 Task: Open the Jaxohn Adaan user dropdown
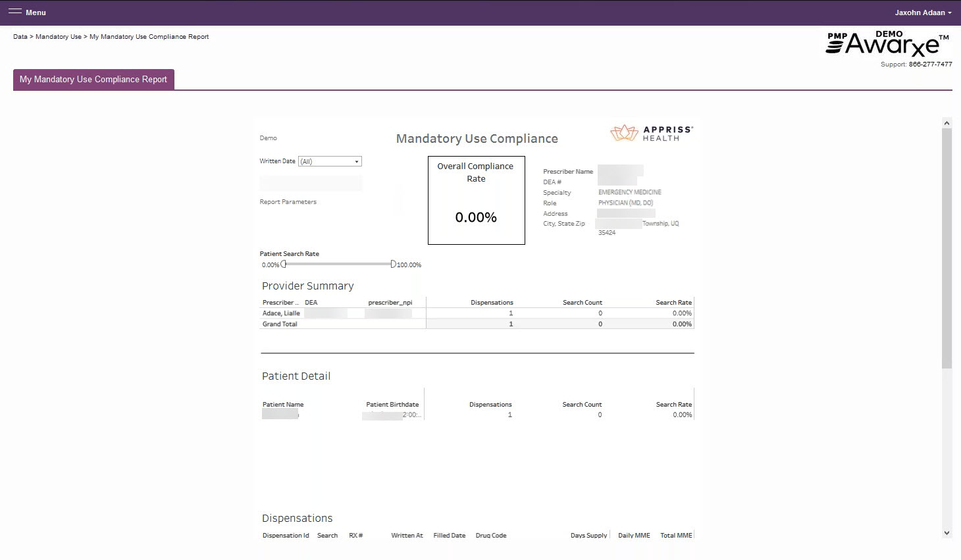click(923, 13)
